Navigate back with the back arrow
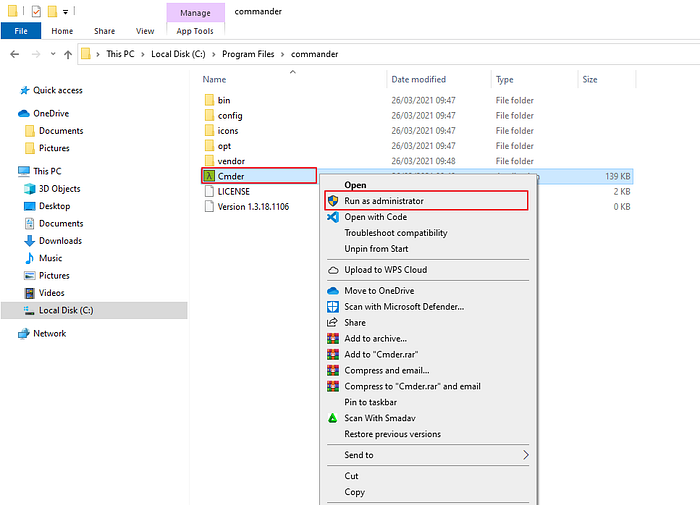Viewport: 700px width, 505px height. [15, 54]
